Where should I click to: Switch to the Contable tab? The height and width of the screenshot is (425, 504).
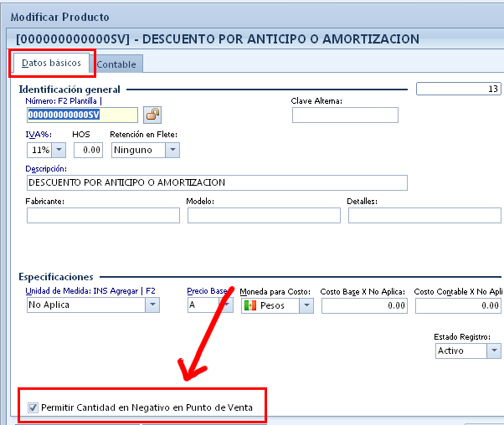coord(117,64)
